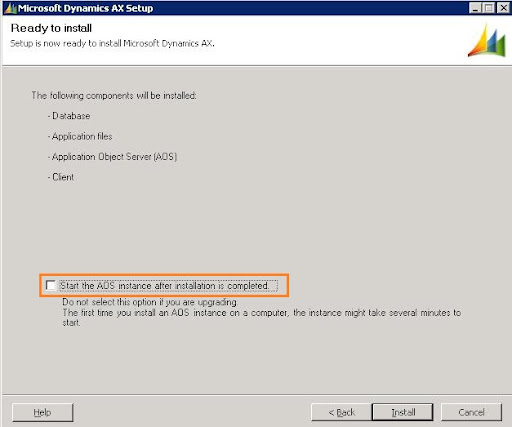The height and width of the screenshot is (427, 512).
Task: Minimize the Setup window
Action: coord(475,8)
